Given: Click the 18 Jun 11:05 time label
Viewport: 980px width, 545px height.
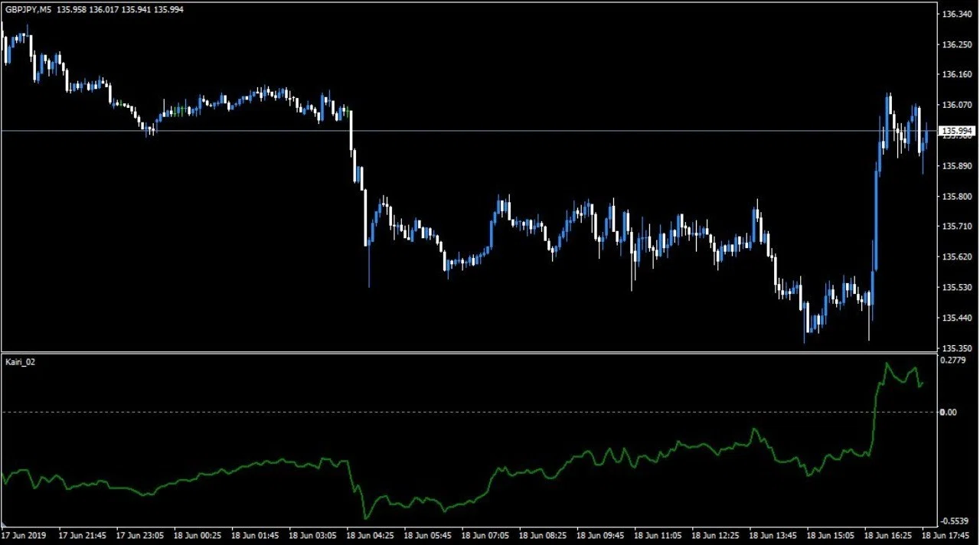Looking at the screenshot, I should (x=658, y=534).
